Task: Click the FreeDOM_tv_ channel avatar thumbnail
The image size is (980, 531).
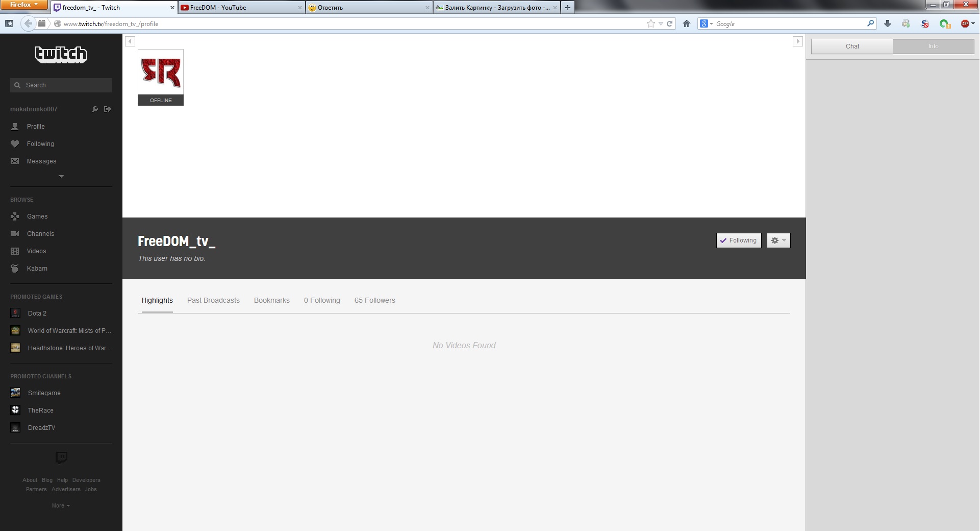Action: pyautogui.click(x=161, y=77)
